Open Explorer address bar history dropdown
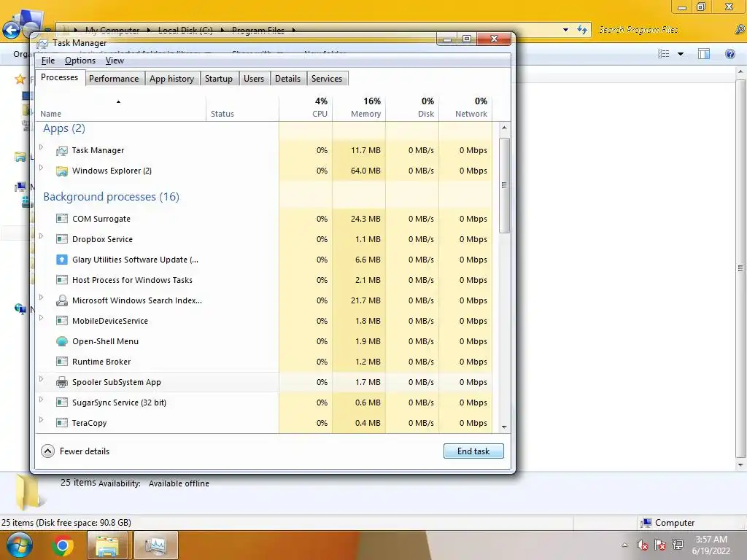This screenshot has height=560, width=747. pos(565,29)
